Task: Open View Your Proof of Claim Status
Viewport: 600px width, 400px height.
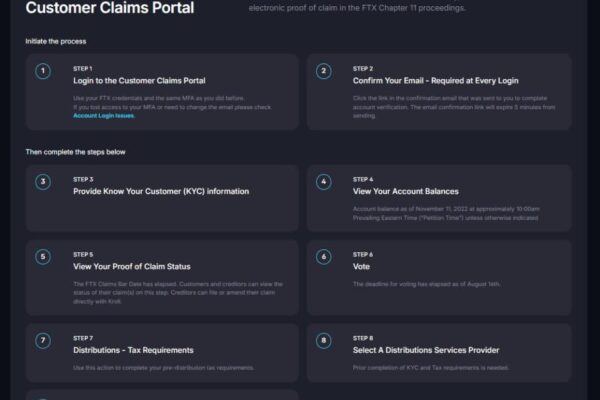Action: pyautogui.click(x=132, y=266)
